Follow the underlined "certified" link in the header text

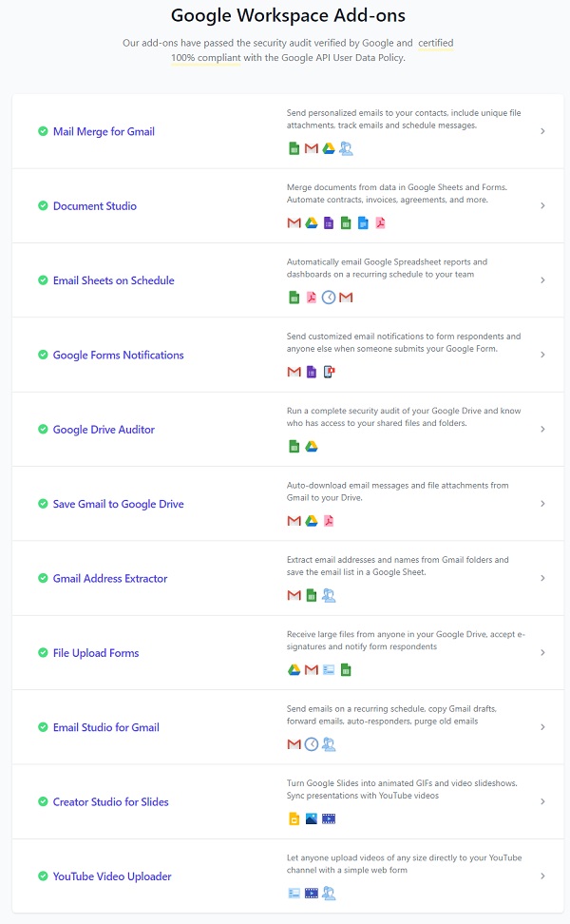436,43
